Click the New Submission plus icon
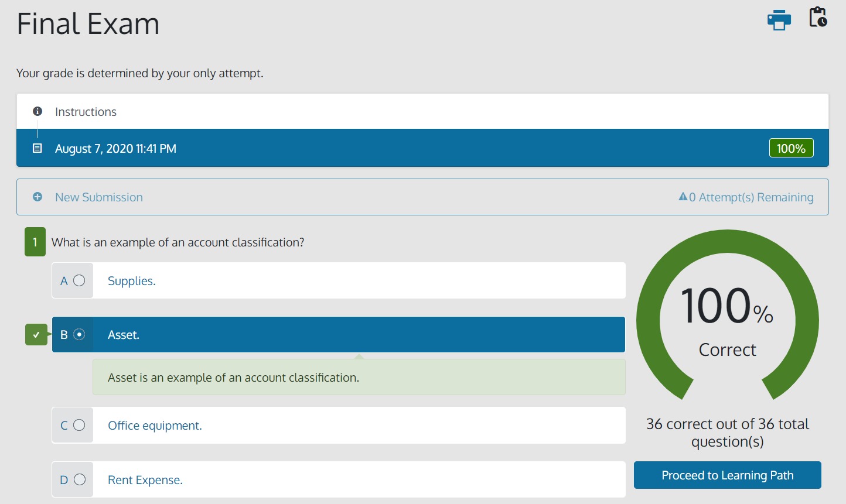 pos(37,197)
